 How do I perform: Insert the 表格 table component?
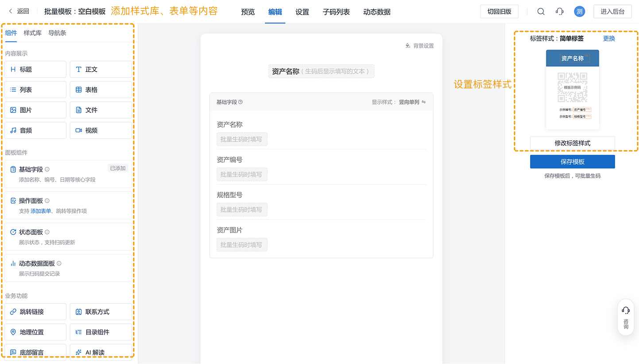pyautogui.click(x=101, y=90)
